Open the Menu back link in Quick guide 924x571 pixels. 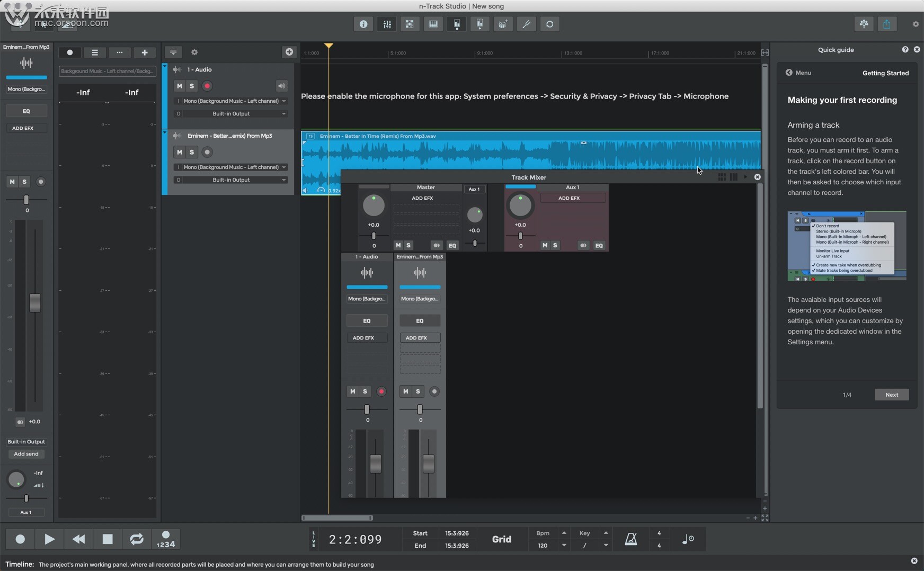798,73
